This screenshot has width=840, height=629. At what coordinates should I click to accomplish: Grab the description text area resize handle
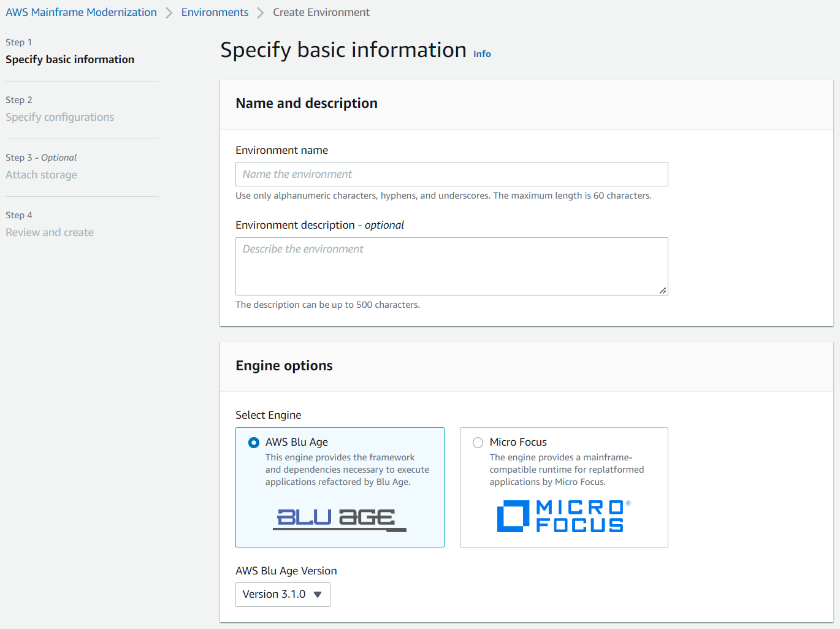tap(663, 291)
